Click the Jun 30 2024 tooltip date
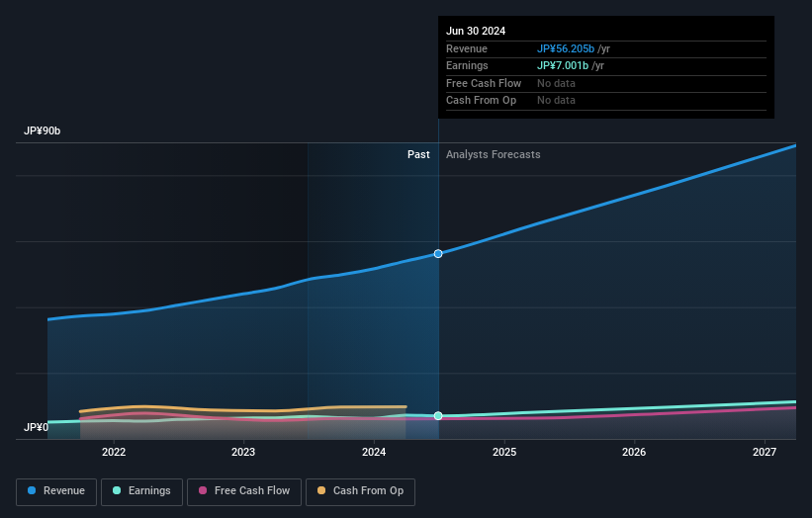The height and width of the screenshot is (518, 812). [476, 31]
